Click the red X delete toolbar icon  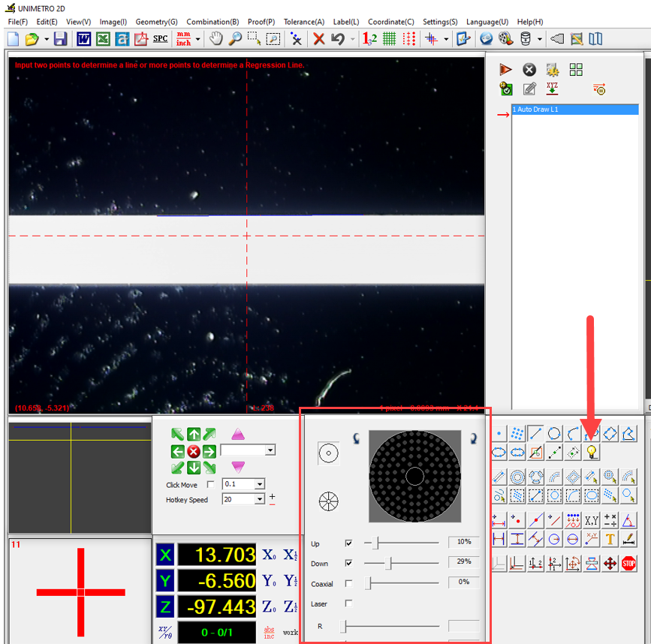(318, 39)
